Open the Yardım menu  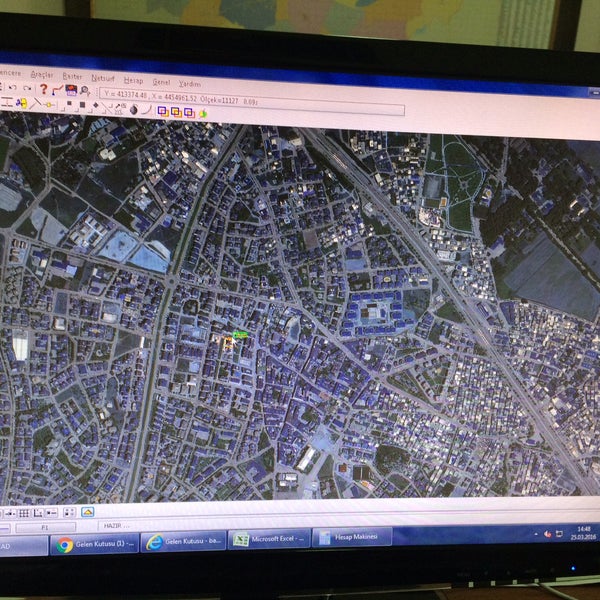tap(190, 83)
